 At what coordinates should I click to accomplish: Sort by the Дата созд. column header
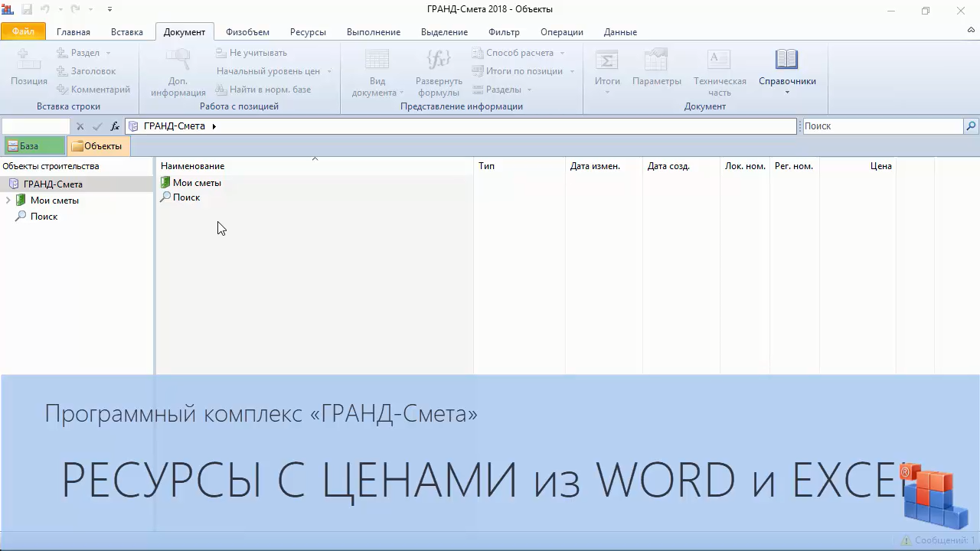(681, 166)
